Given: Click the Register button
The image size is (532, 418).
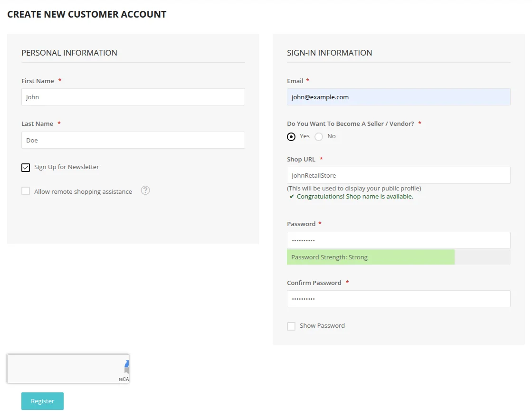Looking at the screenshot, I should (x=42, y=401).
